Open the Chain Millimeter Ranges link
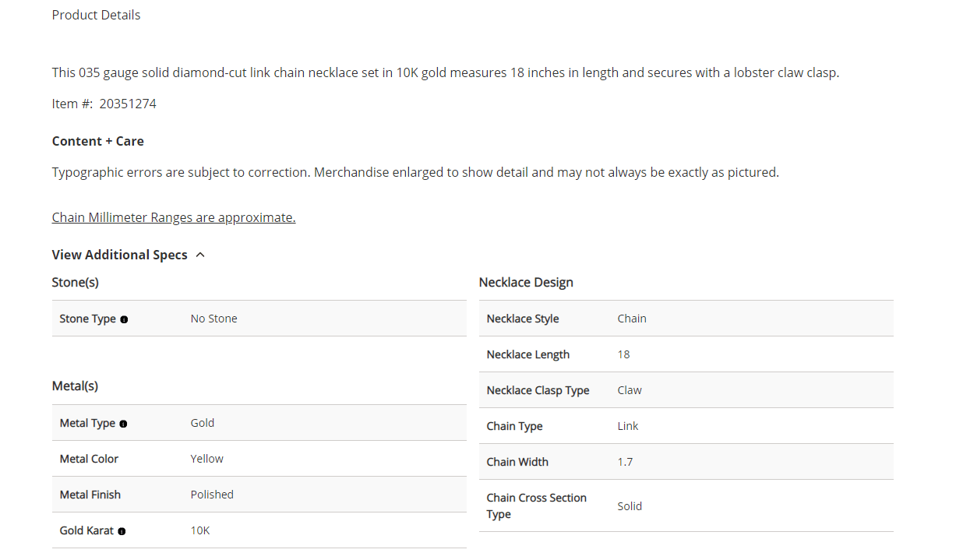This screenshot has width=956, height=560. [174, 217]
